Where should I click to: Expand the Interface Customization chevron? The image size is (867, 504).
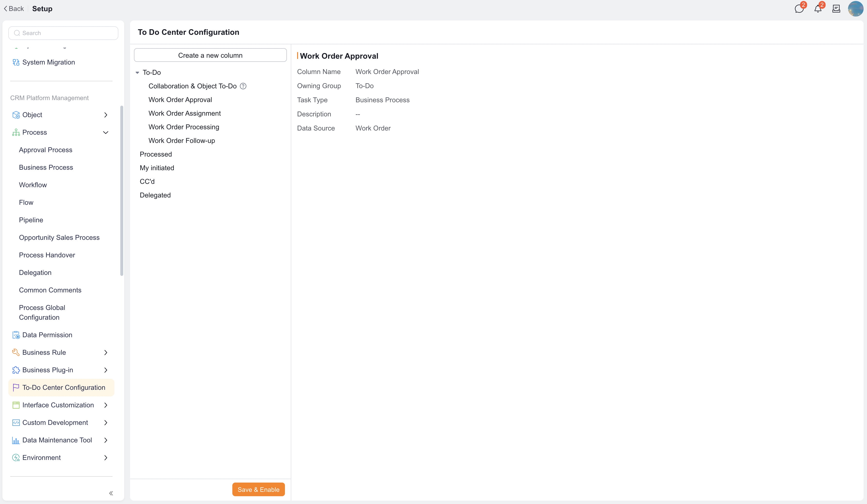click(x=106, y=405)
